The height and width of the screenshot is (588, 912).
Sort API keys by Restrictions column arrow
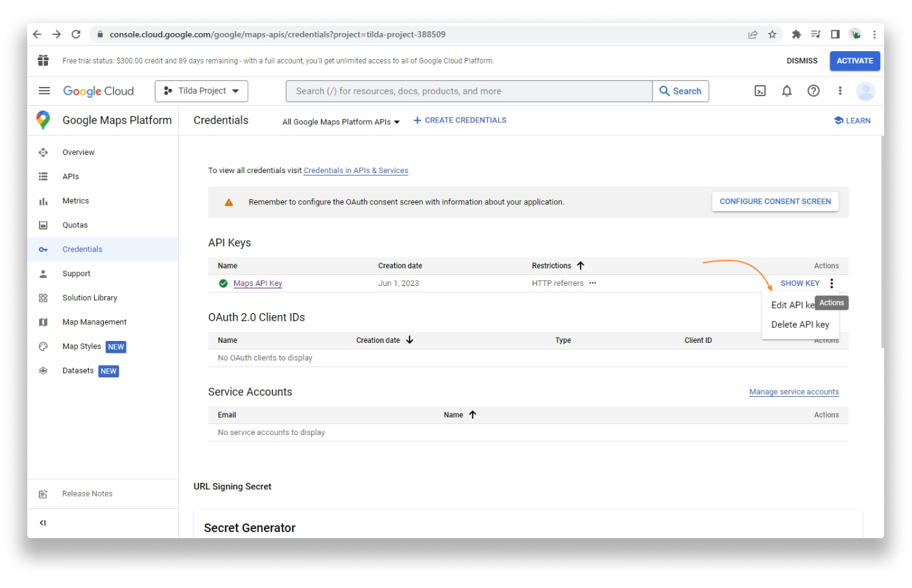pos(581,266)
